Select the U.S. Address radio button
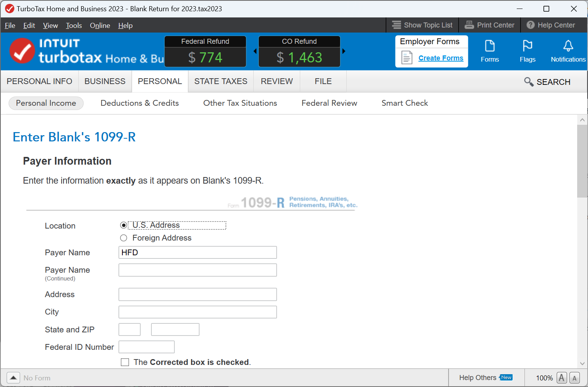Image resolution: width=588 pixels, height=387 pixels. (123, 225)
